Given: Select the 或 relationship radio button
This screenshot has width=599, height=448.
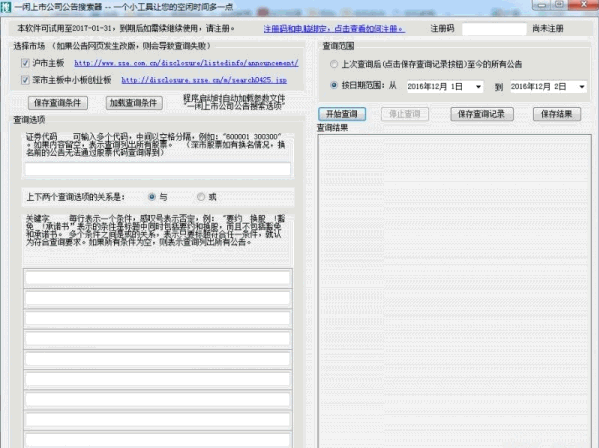Looking at the screenshot, I should pyautogui.click(x=201, y=197).
